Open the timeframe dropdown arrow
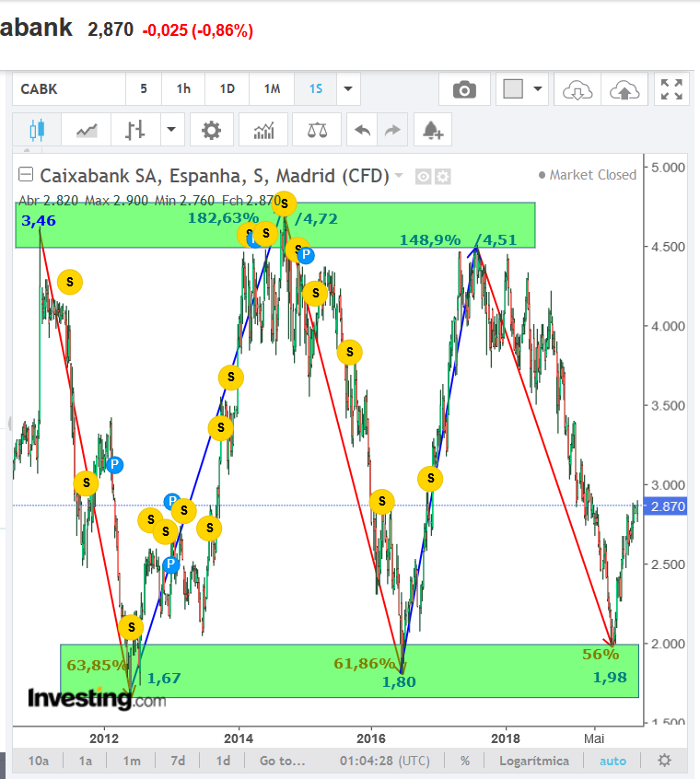700x779 pixels. tap(348, 89)
